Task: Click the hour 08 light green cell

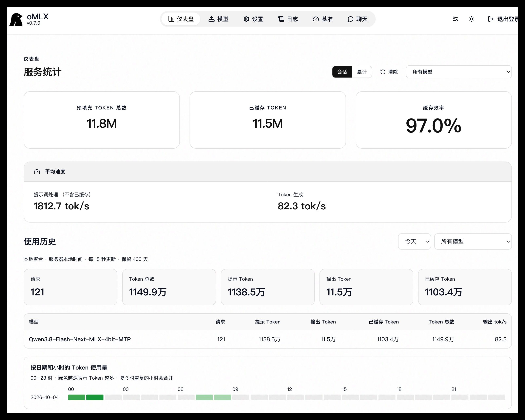Action: coord(222,397)
